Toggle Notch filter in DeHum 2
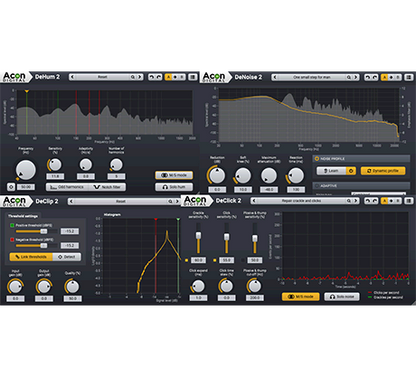The width and height of the screenshot is (416, 376). click(x=107, y=187)
